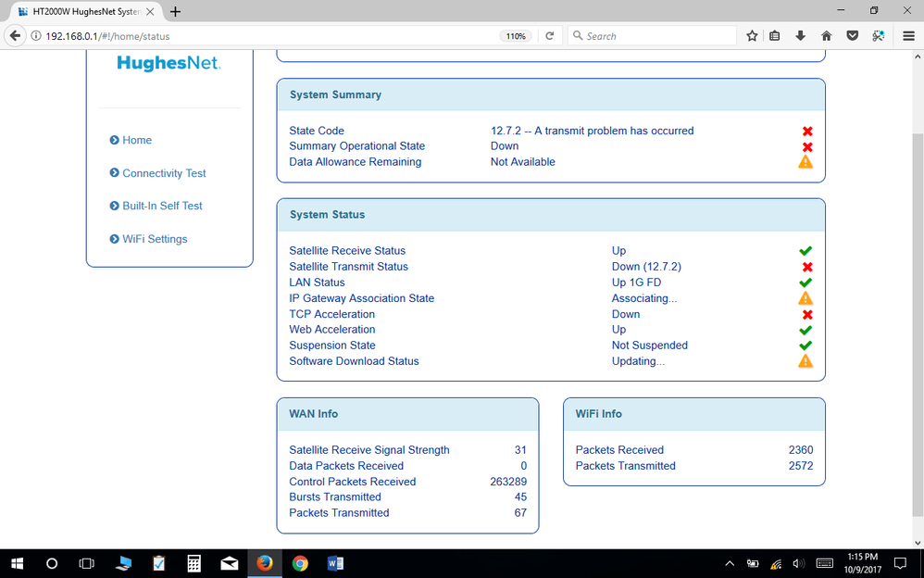Show hidden system tray icons chevron
924x578 pixels.
730,563
